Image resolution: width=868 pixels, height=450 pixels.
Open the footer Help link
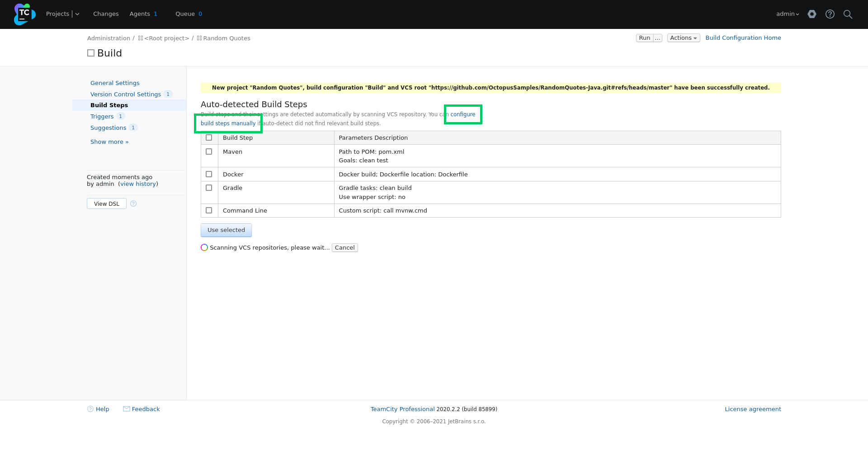[x=103, y=409]
